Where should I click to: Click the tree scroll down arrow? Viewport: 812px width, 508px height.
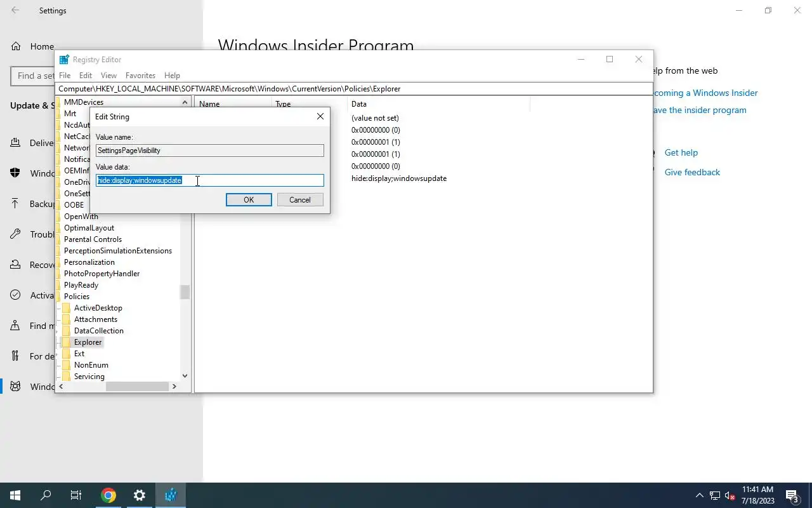pyautogui.click(x=185, y=376)
